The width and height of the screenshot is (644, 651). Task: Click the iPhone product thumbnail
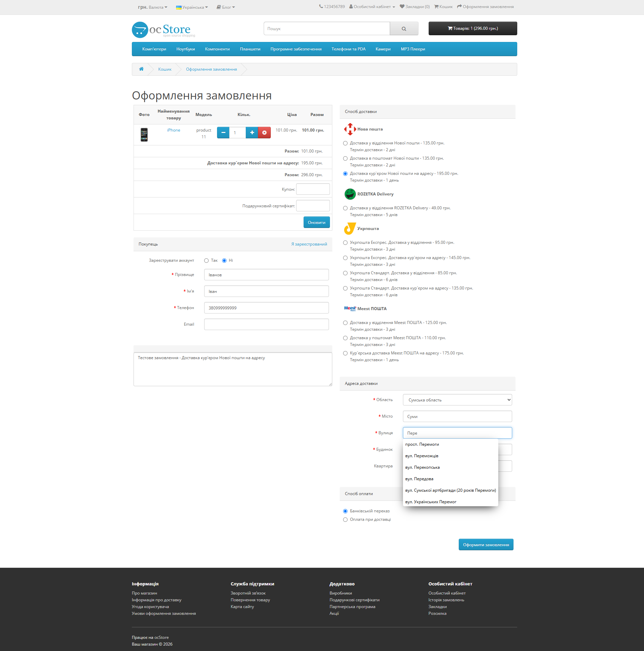point(144,135)
